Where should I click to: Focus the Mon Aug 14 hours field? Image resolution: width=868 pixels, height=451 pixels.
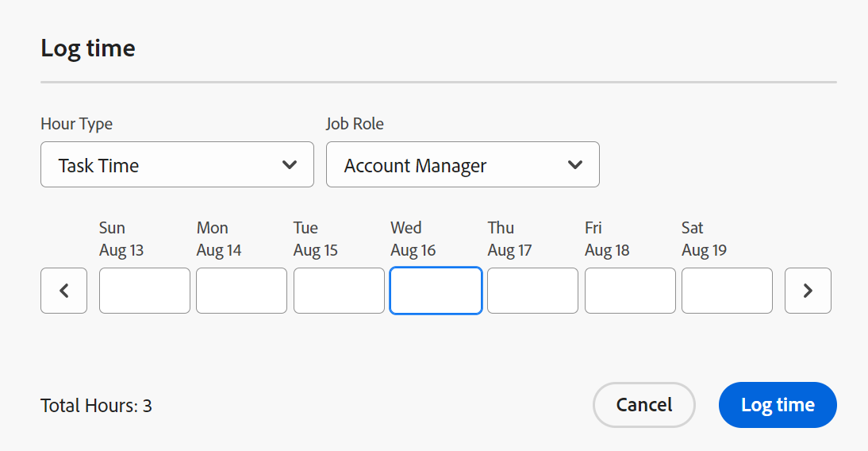pos(241,291)
